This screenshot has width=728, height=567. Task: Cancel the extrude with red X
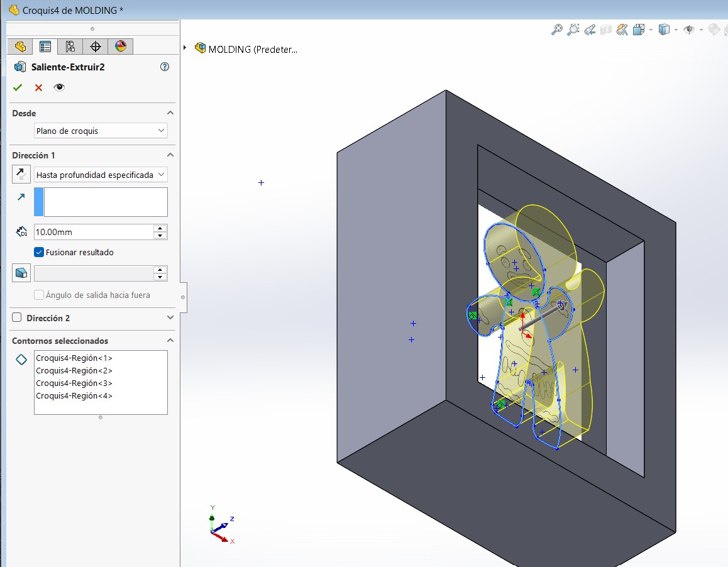click(x=38, y=87)
